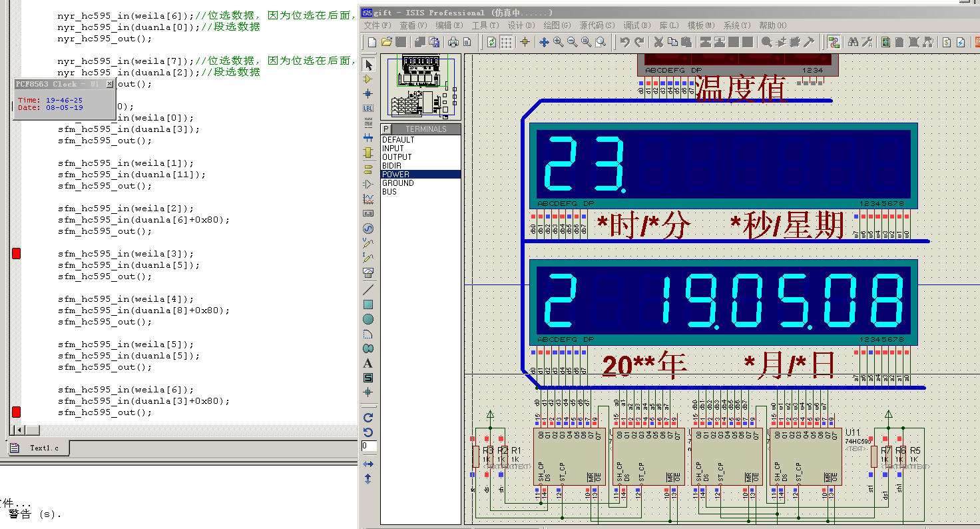Activate the Buses Mode tool
Viewport: 980px width, 529px height.
(x=368, y=137)
